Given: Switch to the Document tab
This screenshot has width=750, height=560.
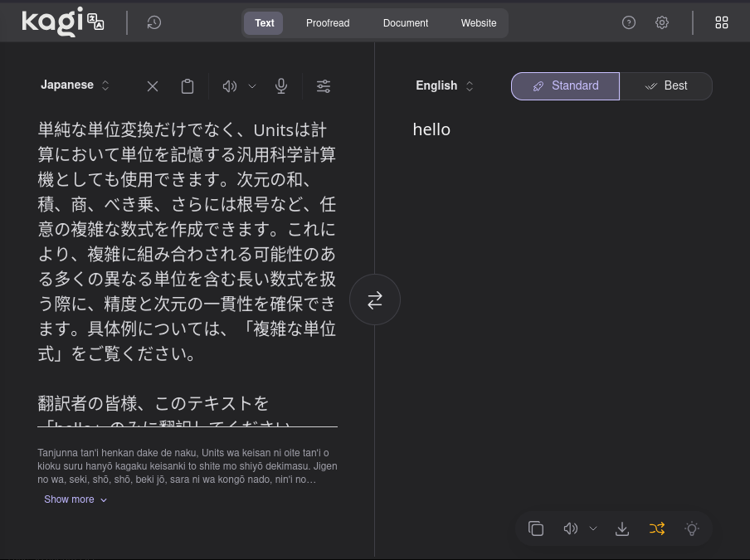Looking at the screenshot, I should [x=406, y=22].
